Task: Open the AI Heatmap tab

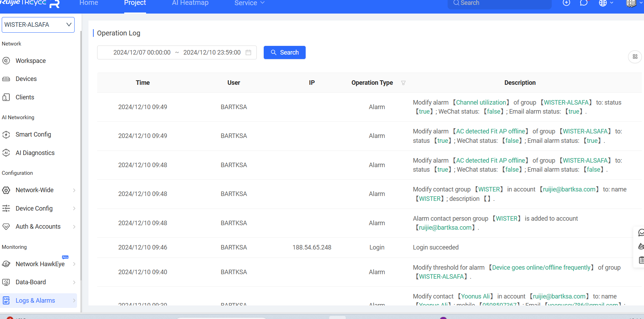Action: (190, 3)
